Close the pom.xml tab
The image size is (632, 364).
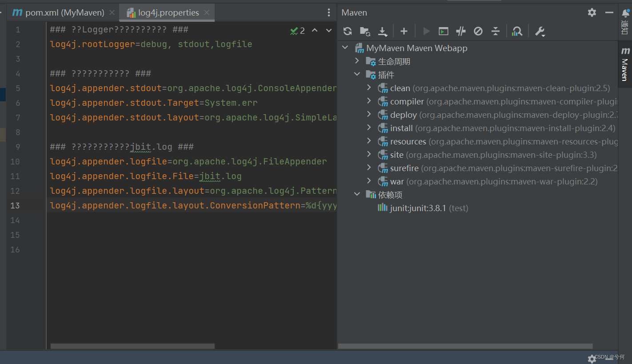(112, 12)
